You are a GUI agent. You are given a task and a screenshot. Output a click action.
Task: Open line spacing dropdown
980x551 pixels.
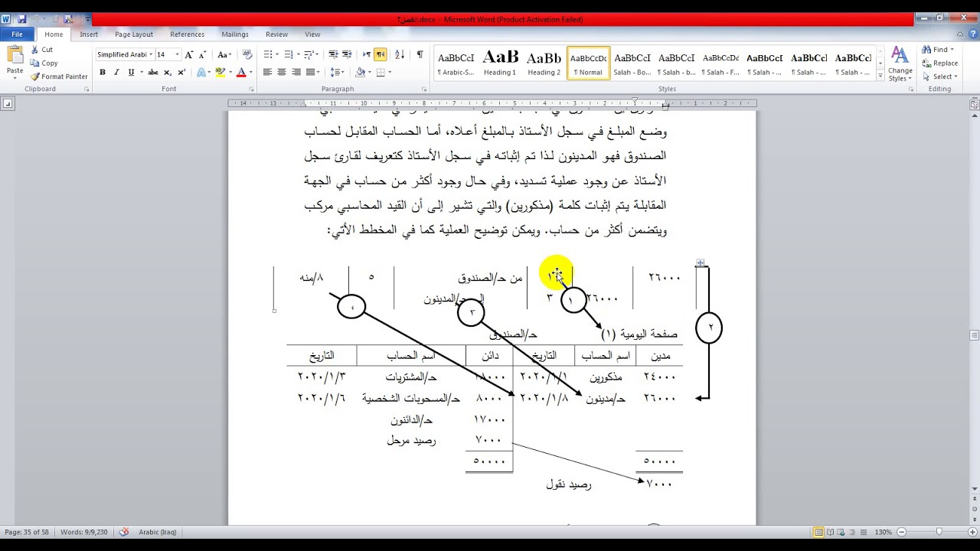point(337,72)
